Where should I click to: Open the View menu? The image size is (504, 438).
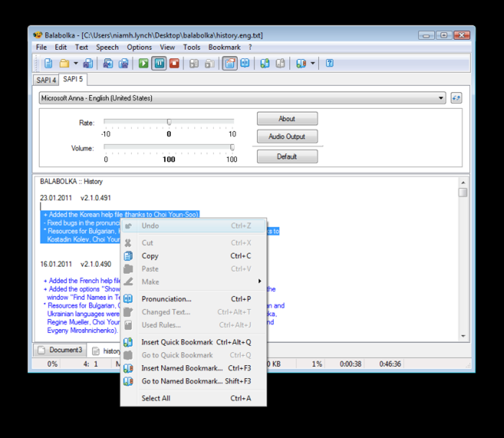(168, 47)
